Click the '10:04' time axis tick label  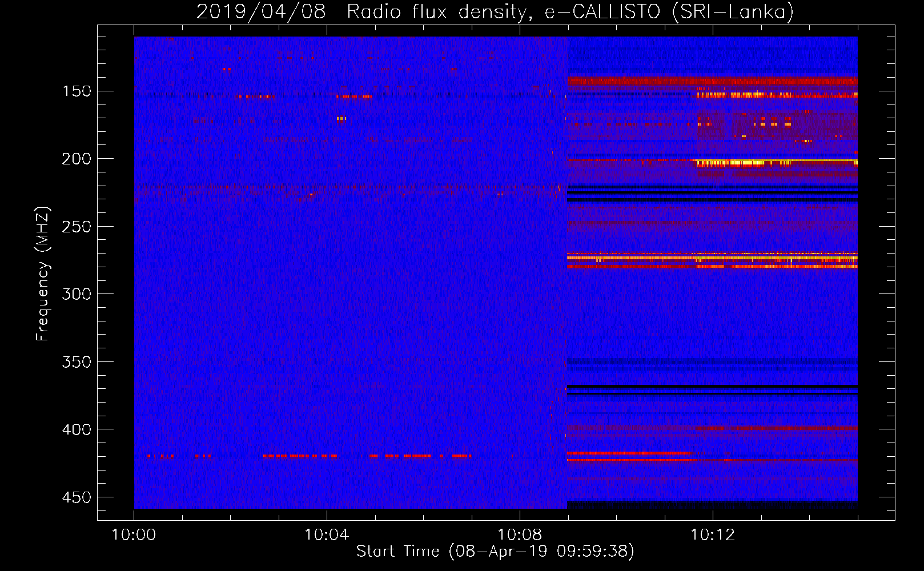pos(327,535)
